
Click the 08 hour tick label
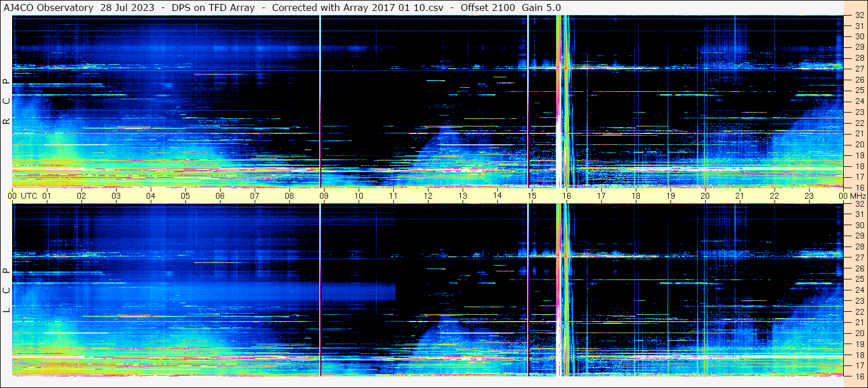click(x=289, y=196)
